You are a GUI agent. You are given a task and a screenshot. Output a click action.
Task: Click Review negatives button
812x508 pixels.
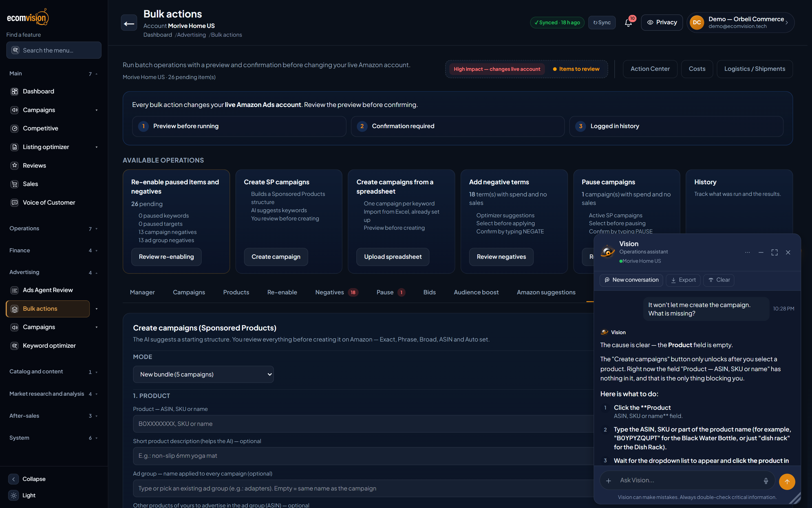[501, 257]
